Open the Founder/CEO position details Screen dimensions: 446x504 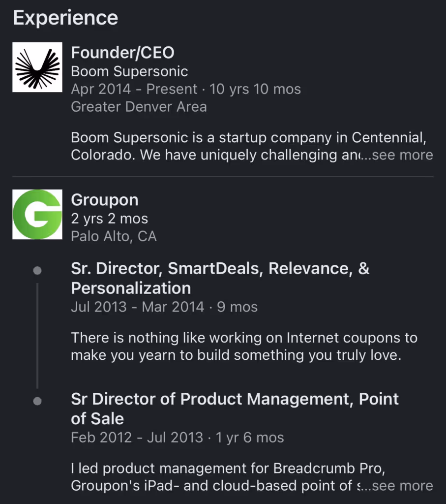tap(122, 52)
